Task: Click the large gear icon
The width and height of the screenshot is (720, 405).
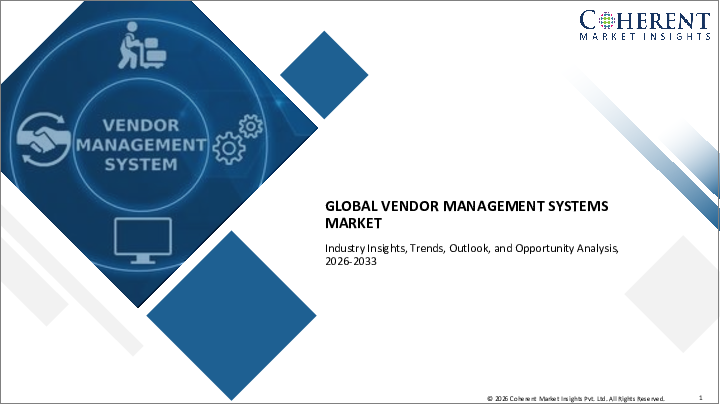Action: pos(231,148)
